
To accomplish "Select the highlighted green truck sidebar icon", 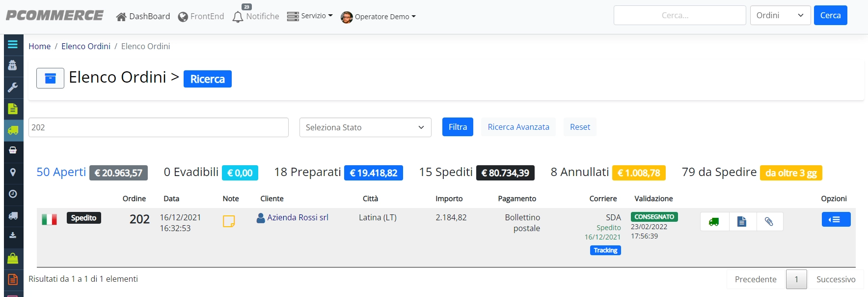I will pyautogui.click(x=13, y=130).
